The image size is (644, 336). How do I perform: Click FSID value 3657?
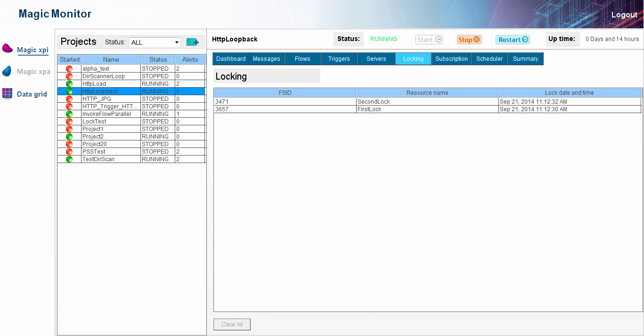click(x=222, y=109)
